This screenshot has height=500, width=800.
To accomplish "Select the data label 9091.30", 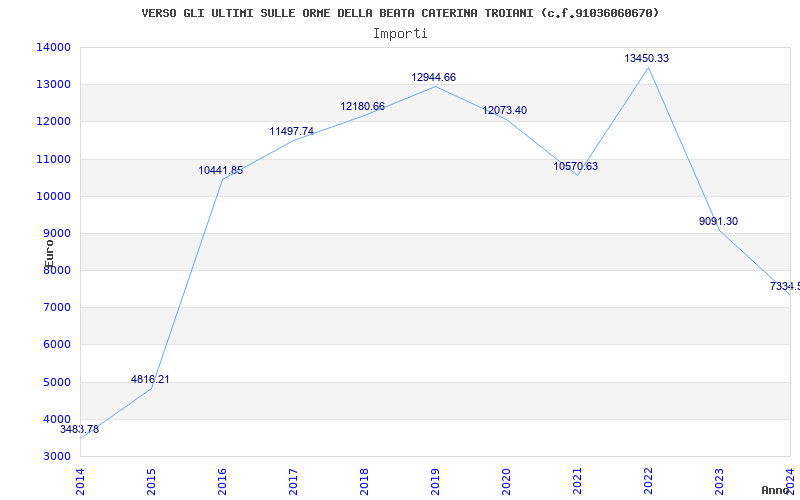I will click(718, 221).
